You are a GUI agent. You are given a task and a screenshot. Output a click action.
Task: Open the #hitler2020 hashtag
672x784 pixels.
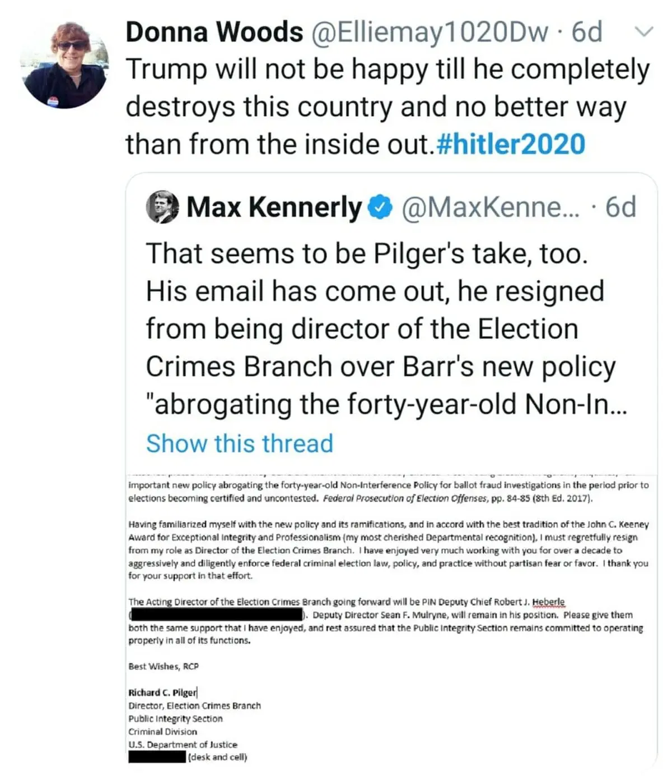(510, 144)
